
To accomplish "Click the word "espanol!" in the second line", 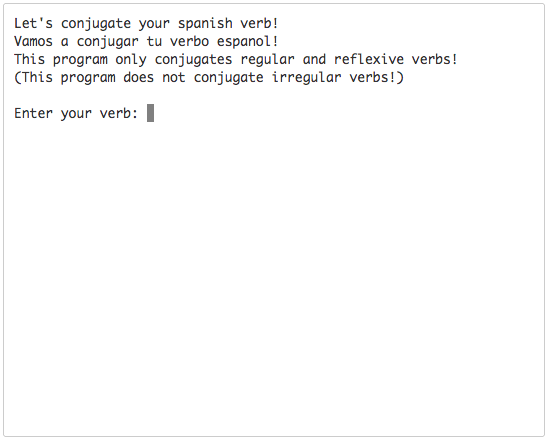I will click(x=248, y=41).
